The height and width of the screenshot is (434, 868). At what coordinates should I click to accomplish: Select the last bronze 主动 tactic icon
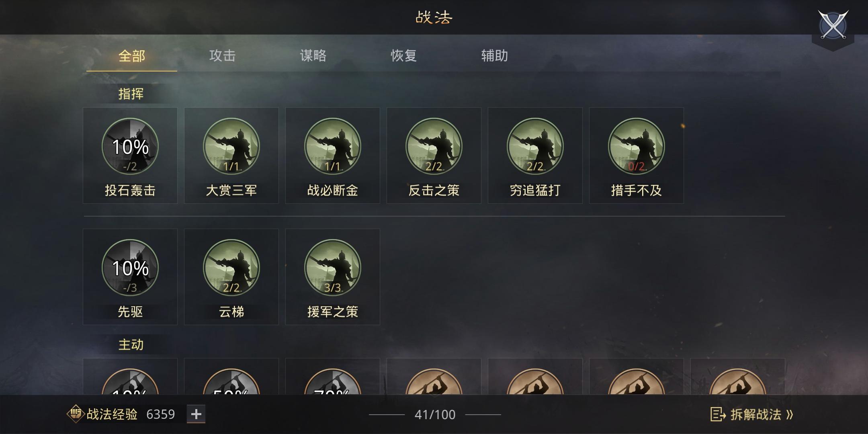point(738,381)
